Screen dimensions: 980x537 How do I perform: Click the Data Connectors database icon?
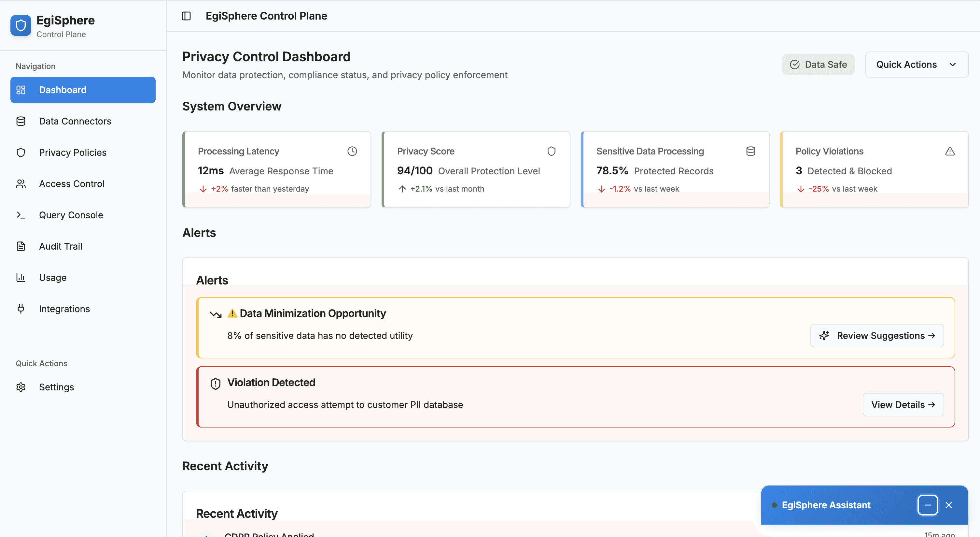(21, 121)
